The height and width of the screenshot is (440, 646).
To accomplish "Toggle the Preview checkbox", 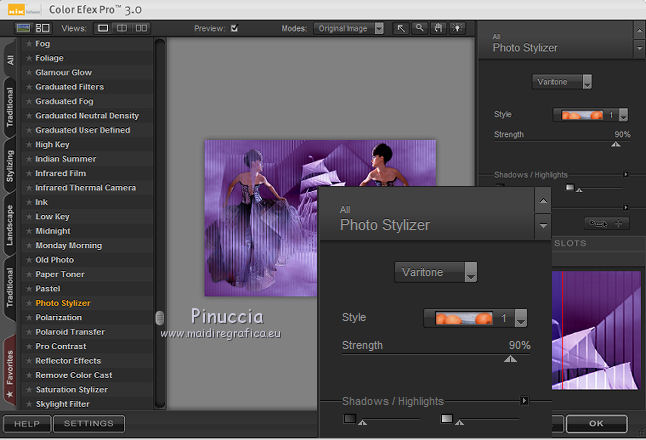I will pos(234,28).
